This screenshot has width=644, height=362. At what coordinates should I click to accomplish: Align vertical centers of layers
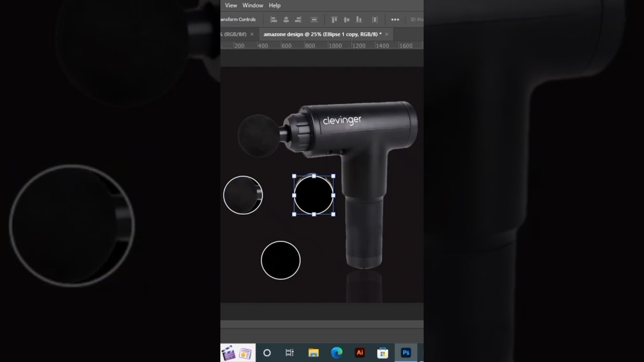pyautogui.click(x=346, y=20)
